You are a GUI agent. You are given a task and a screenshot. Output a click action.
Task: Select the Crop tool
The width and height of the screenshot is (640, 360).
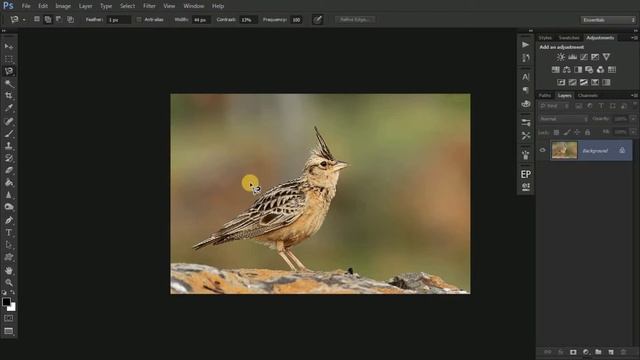click(9, 96)
